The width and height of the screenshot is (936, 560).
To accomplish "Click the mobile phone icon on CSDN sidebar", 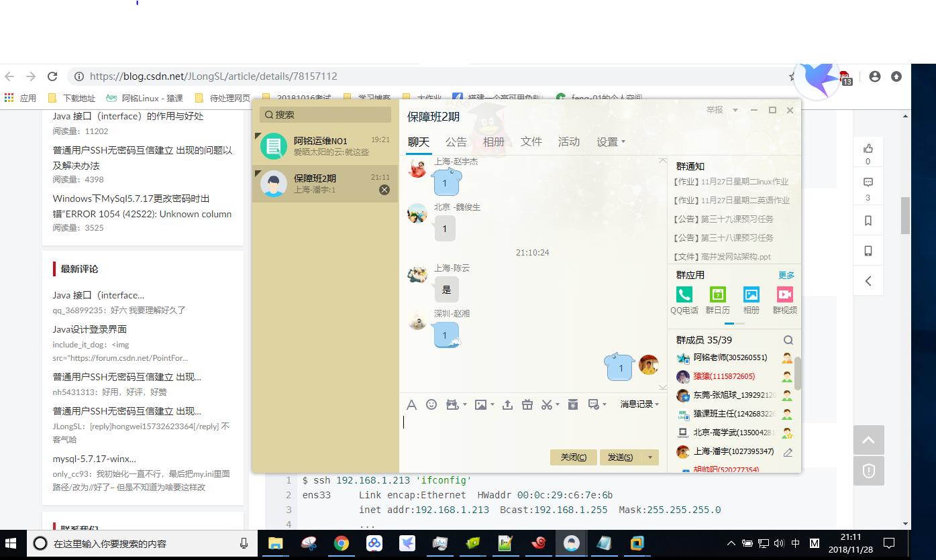I will click(868, 251).
